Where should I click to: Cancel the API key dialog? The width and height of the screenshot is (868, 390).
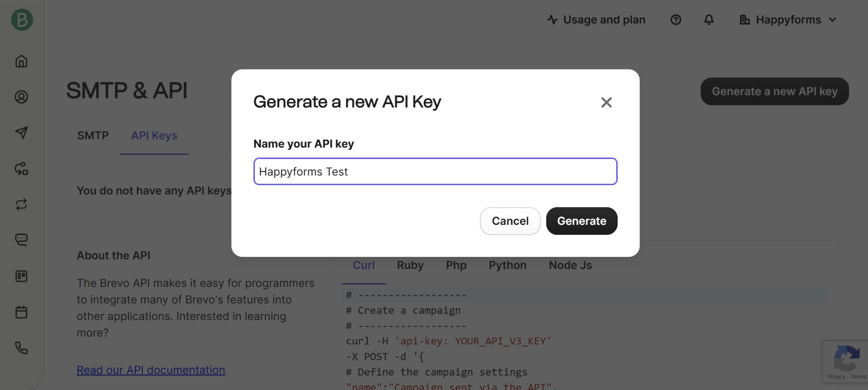[x=510, y=221]
